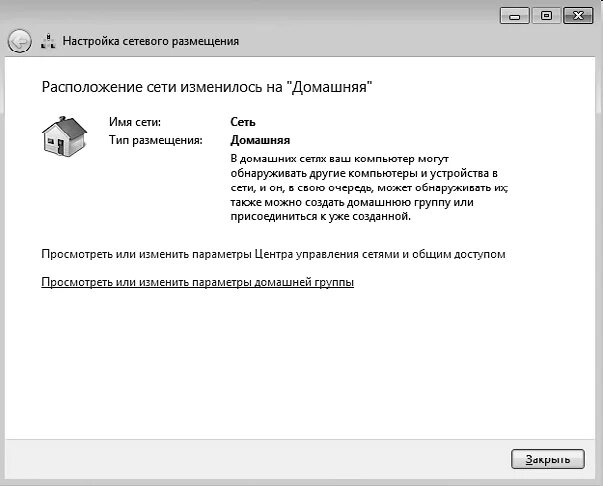The image size is (603, 486).
Task: Click the house icon for Home network
Action: tap(64, 136)
